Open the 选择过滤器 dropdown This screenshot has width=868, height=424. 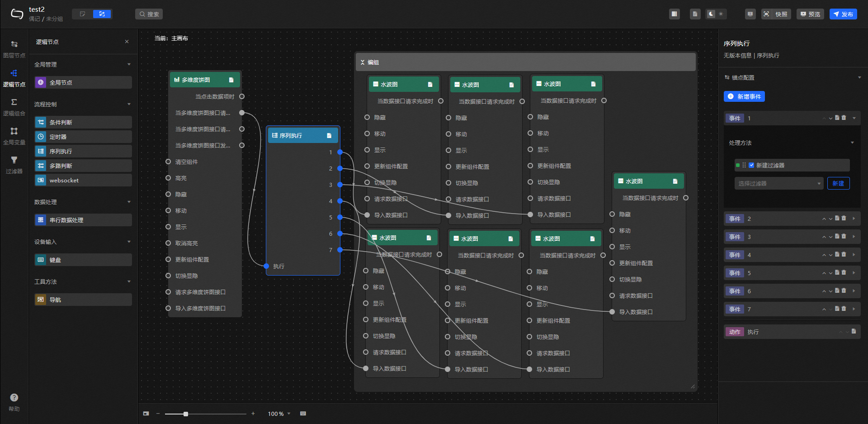click(778, 183)
